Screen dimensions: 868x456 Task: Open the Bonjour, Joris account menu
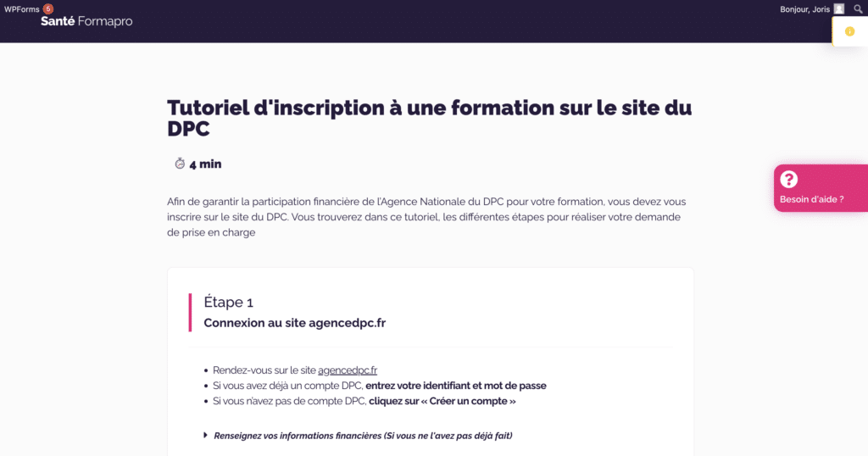pos(812,8)
